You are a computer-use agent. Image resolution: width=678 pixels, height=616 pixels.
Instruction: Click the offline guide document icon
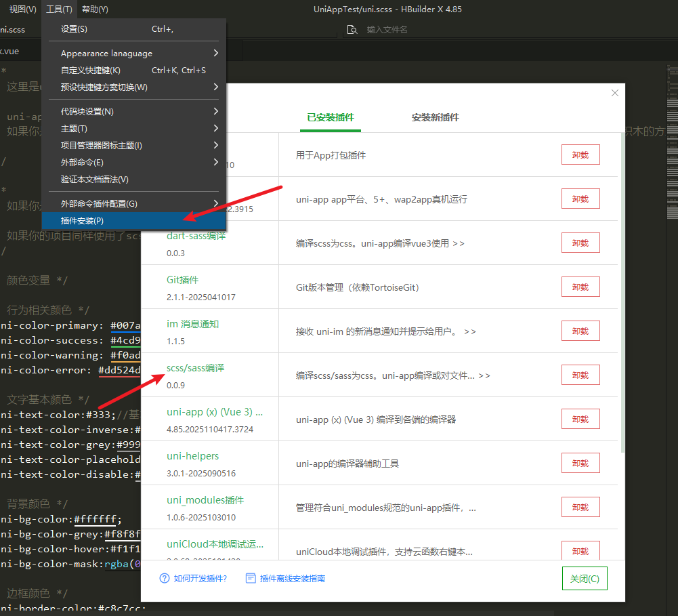pos(251,578)
